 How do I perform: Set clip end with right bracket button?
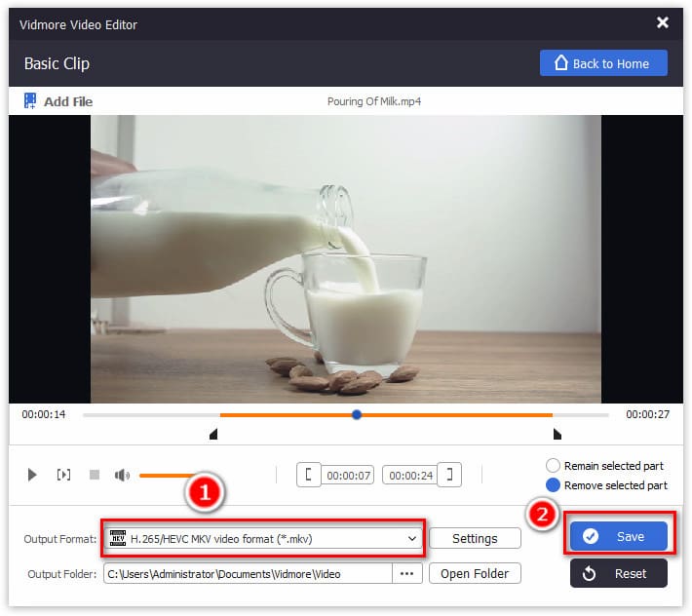pos(449,475)
